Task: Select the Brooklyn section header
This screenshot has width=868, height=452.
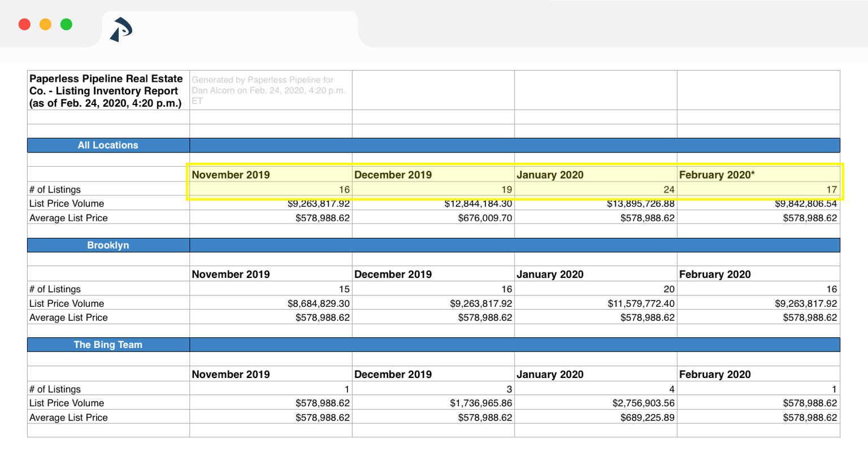Action: pos(108,245)
